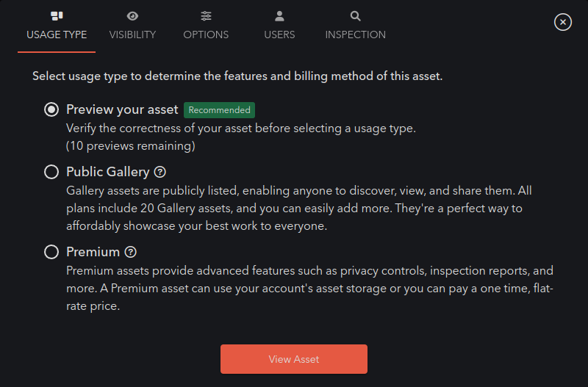
Task: Select the Premium usage type radio
Action: [51, 252]
